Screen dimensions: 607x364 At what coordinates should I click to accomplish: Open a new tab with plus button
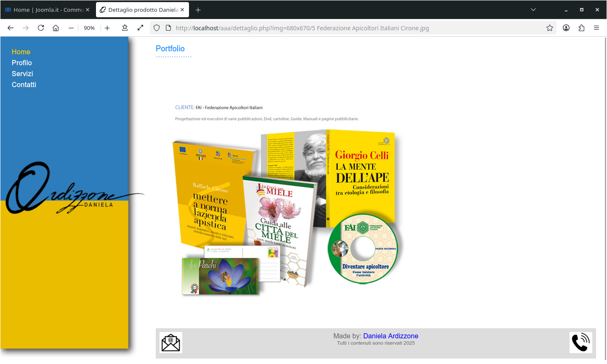(198, 10)
